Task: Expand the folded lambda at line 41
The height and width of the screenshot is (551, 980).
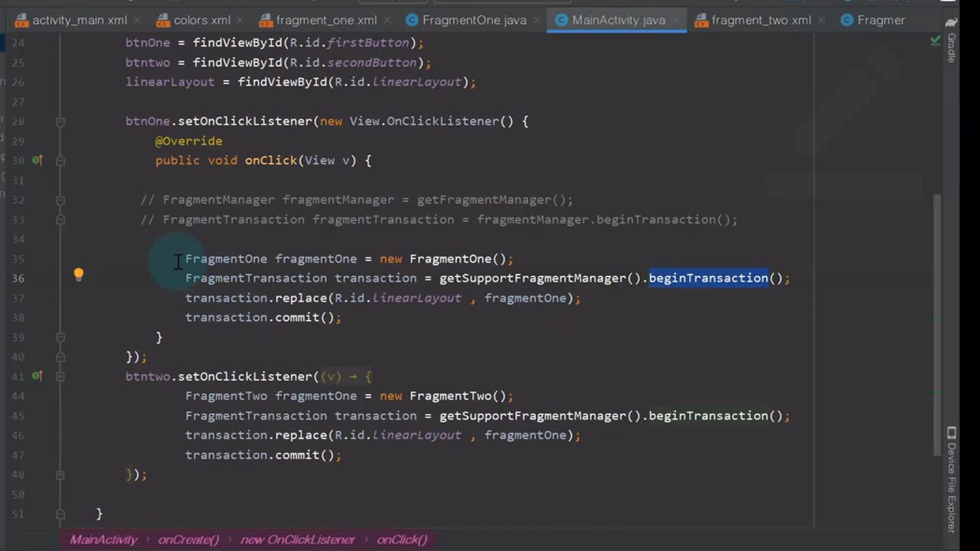Action: (60, 377)
